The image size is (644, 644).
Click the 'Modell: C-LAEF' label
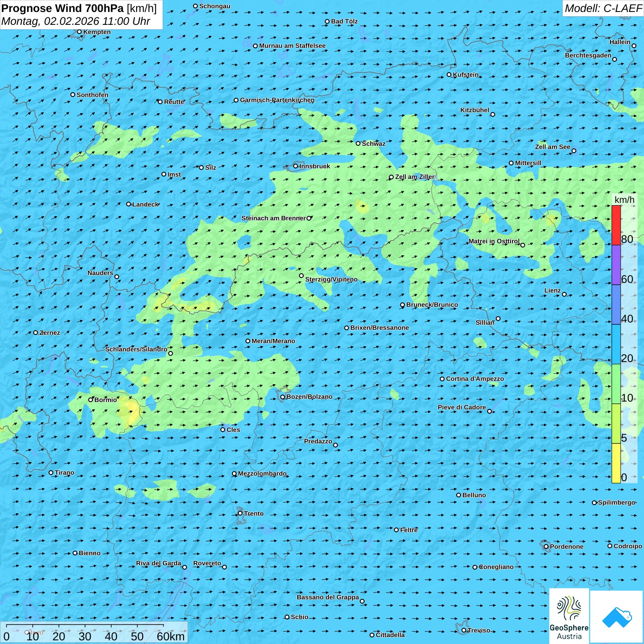603,8
